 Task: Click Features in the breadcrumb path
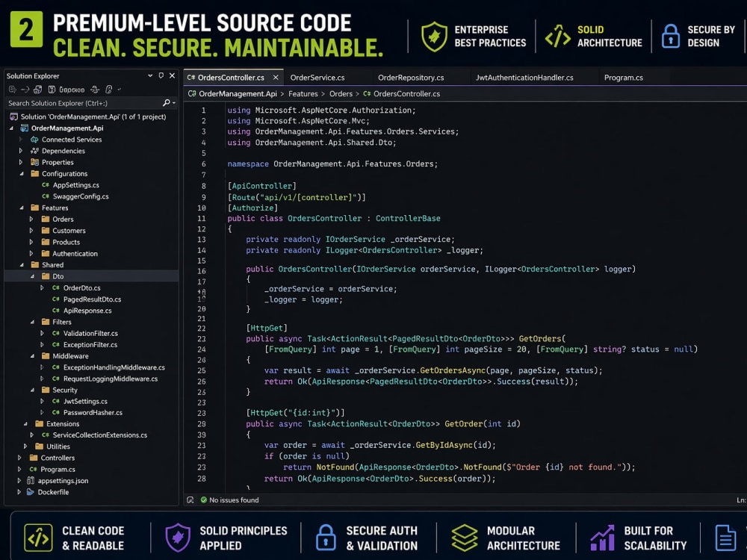click(303, 94)
